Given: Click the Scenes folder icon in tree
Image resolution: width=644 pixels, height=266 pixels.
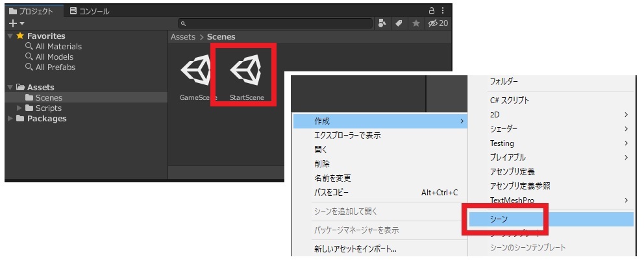Looking at the screenshot, I should [x=29, y=98].
